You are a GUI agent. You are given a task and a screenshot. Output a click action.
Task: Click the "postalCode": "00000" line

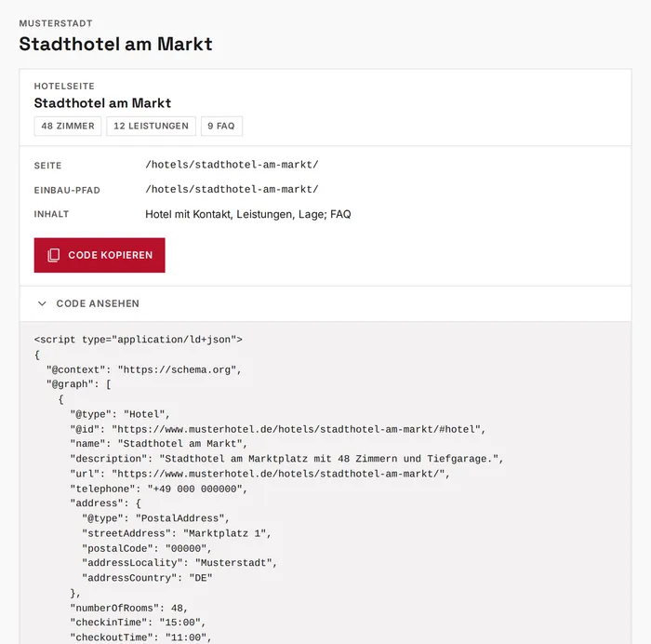tap(147, 548)
